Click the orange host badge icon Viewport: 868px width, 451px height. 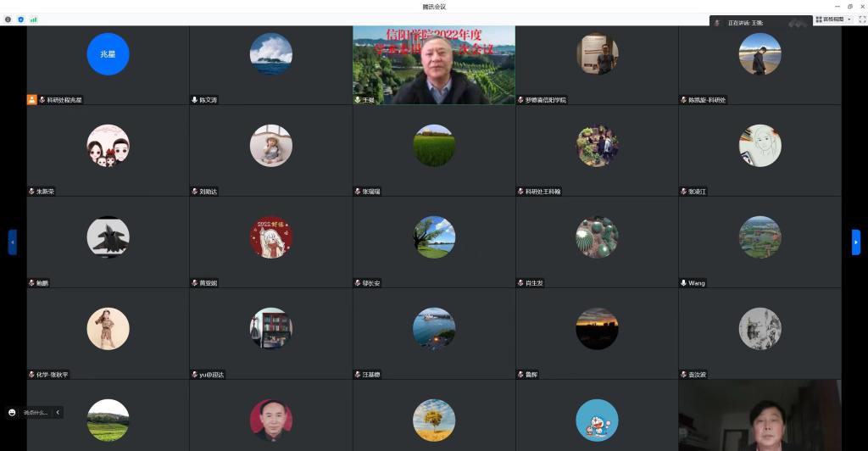(x=32, y=99)
